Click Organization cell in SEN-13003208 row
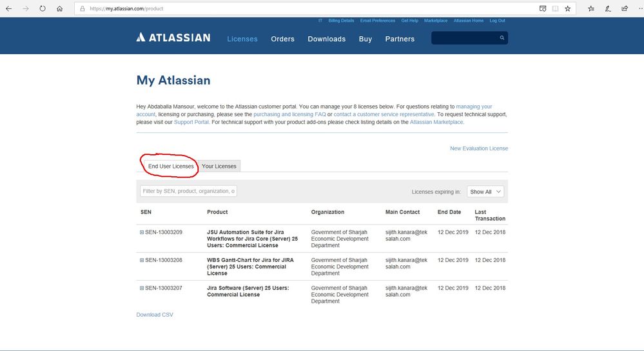 click(x=340, y=266)
